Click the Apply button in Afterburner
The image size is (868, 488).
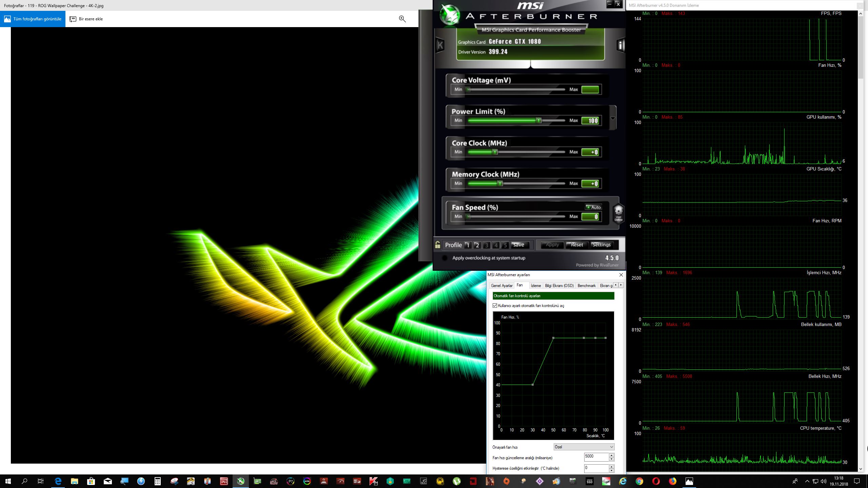(x=552, y=245)
